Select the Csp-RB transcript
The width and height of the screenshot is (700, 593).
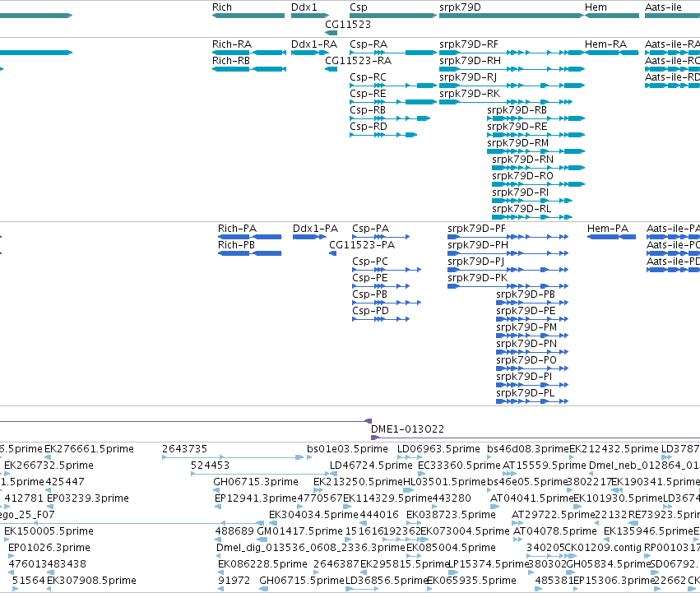pyautogui.click(x=368, y=110)
